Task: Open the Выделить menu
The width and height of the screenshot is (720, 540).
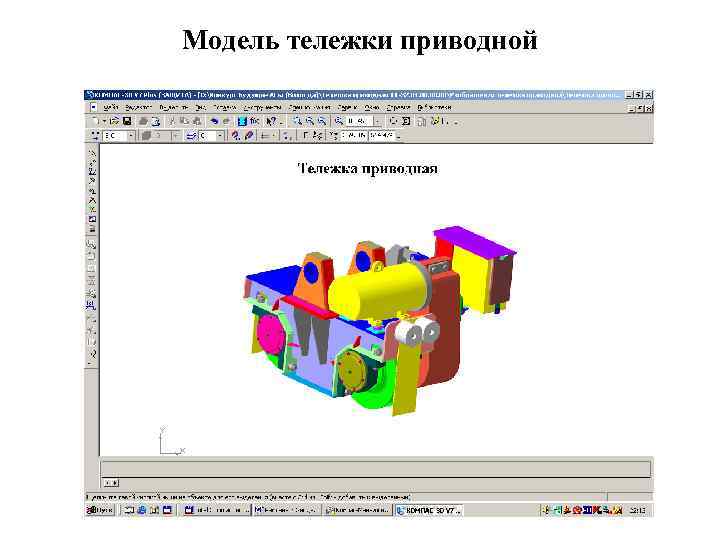Action: 174,107
